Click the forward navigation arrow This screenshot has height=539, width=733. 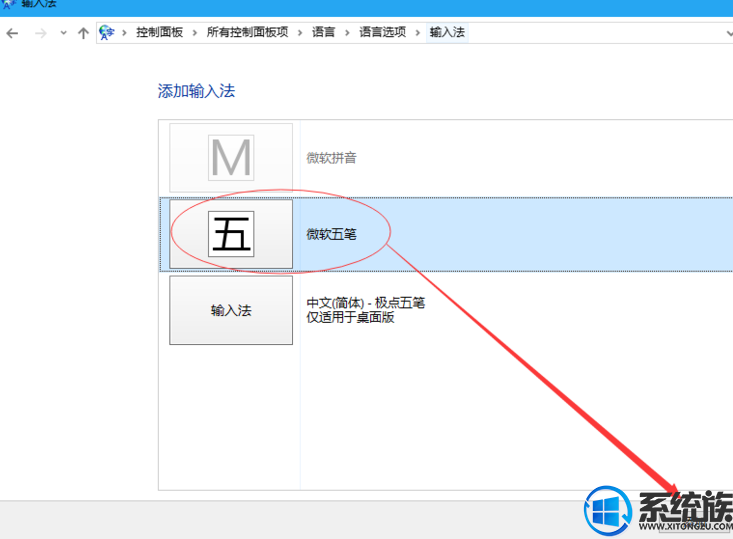pos(41,33)
